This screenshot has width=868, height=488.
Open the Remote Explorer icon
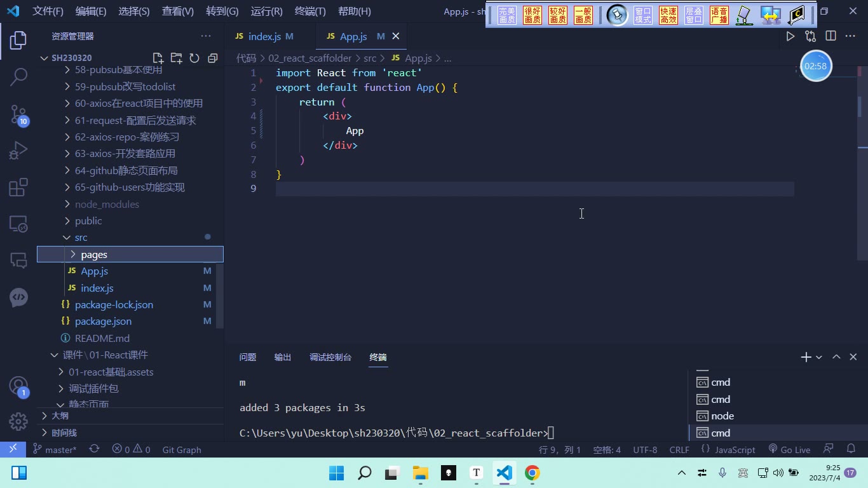coord(18,224)
